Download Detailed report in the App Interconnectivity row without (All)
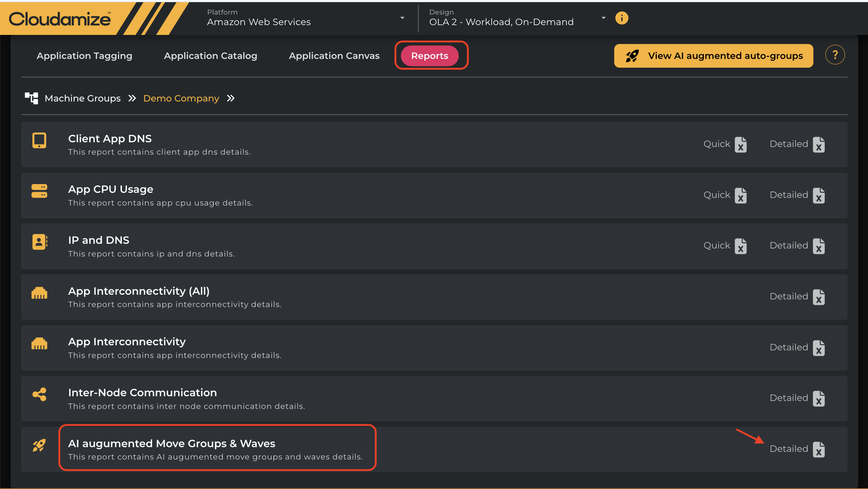Image resolution: width=868 pixels, height=489 pixels. [x=789, y=347]
